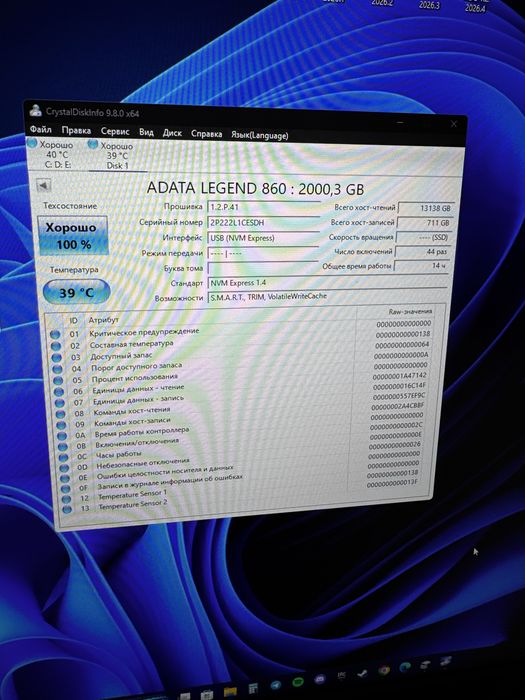The image size is (525, 700).
Task: Click the status icon for Команды хост-записи
Action: (x=62, y=425)
